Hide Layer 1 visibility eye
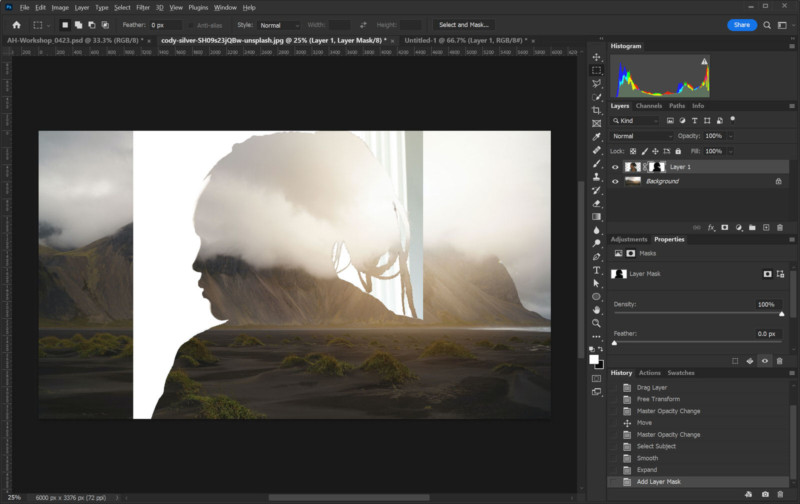Image resolution: width=800 pixels, height=504 pixels. 615,167
